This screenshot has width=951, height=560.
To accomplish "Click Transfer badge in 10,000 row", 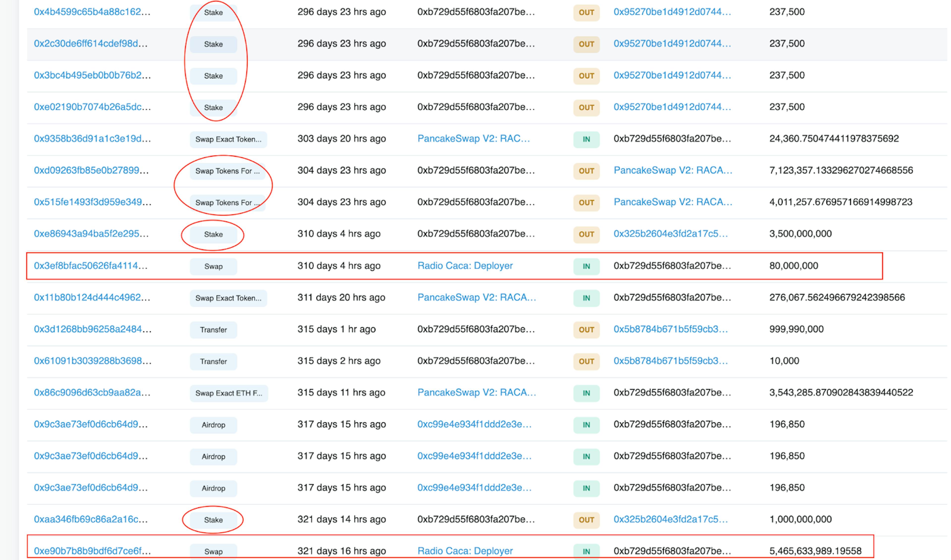I will tap(213, 362).
